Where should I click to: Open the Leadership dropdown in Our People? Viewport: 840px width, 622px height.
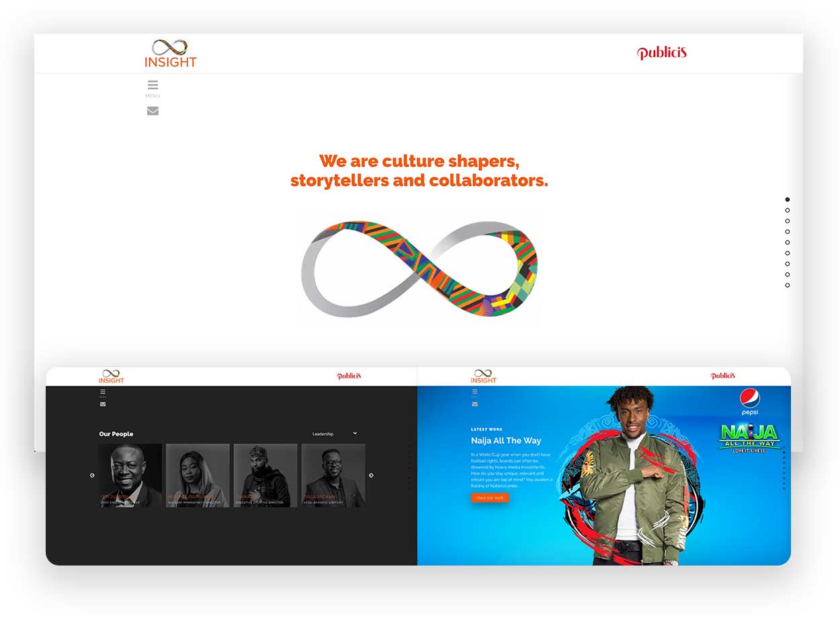point(334,434)
